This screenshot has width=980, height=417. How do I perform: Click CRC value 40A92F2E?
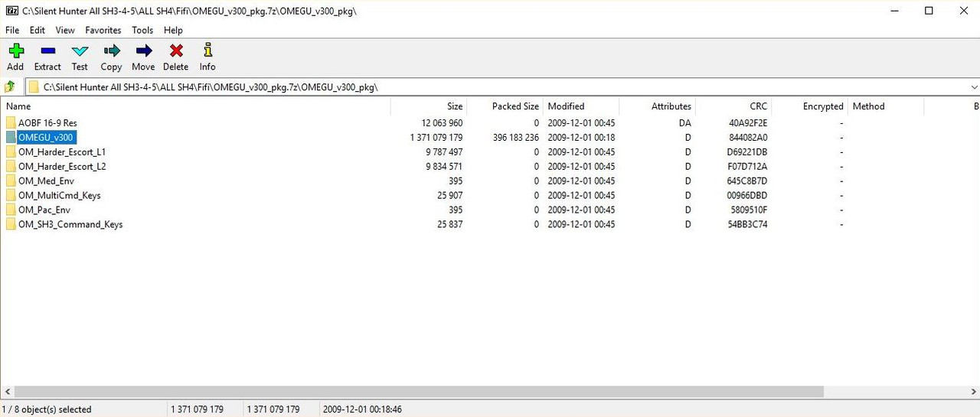[748, 123]
